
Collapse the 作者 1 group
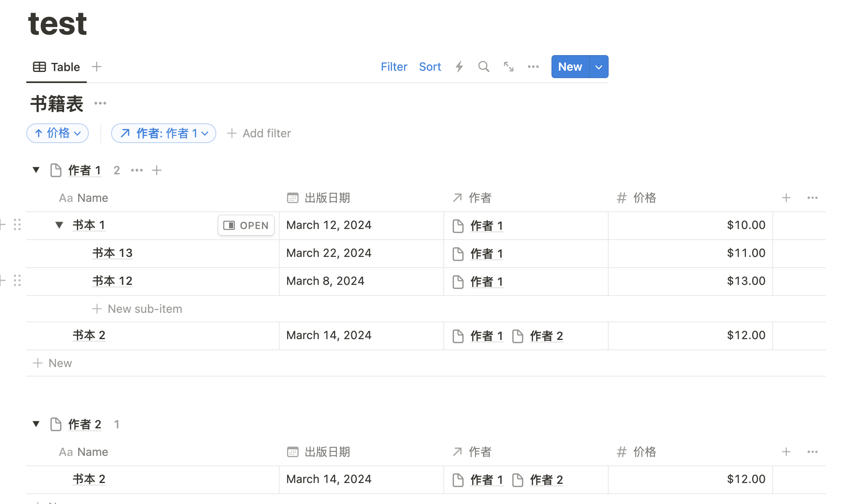(36, 170)
